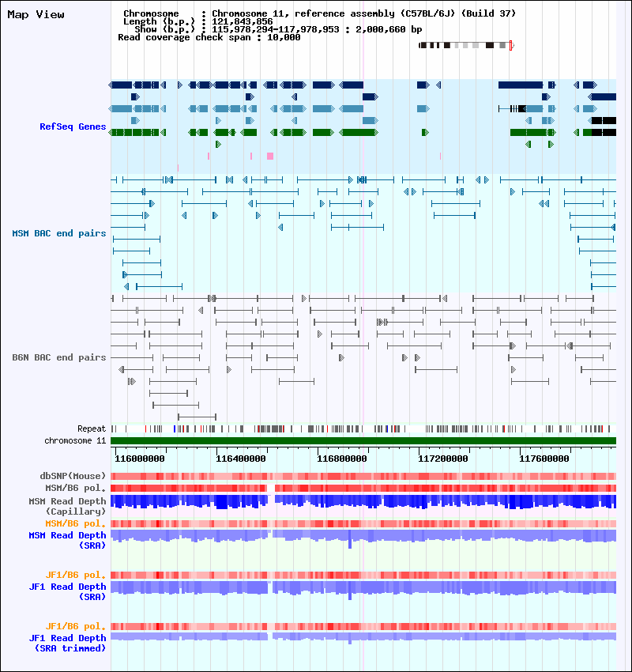Click the solid green chromosome 11 bar

click(x=363, y=440)
